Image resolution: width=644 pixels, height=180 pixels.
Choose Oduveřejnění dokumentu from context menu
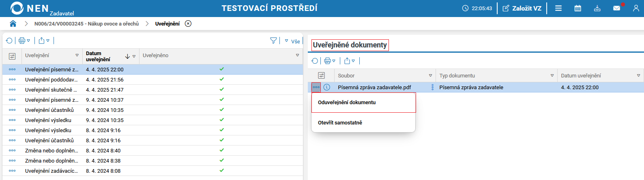tap(347, 103)
